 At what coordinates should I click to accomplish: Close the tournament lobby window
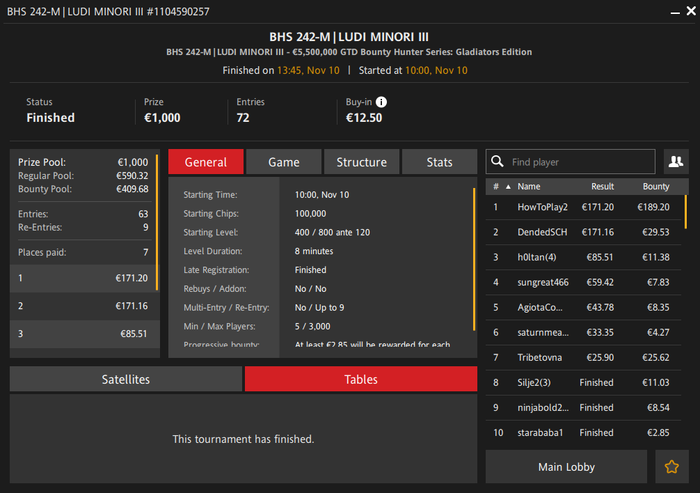pos(691,10)
